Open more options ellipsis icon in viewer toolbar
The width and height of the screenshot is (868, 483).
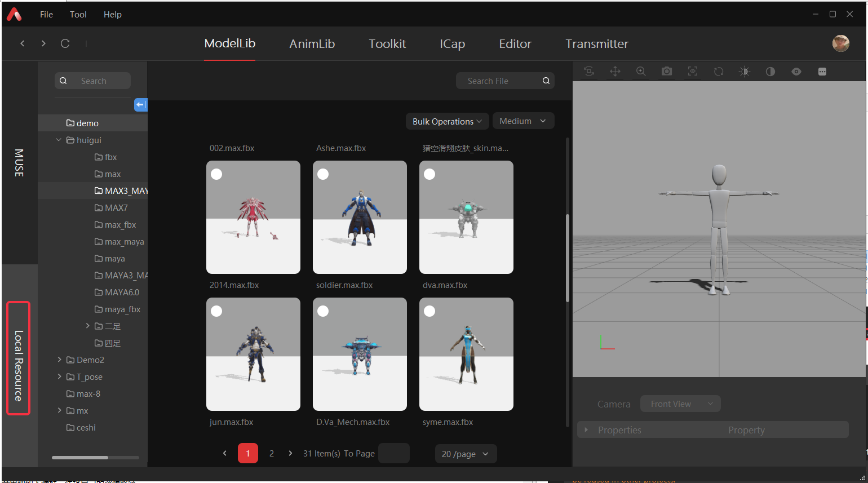(822, 71)
